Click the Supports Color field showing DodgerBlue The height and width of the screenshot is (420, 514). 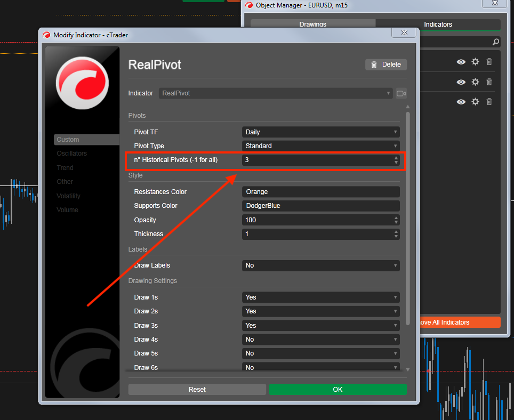pyautogui.click(x=320, y=206)
